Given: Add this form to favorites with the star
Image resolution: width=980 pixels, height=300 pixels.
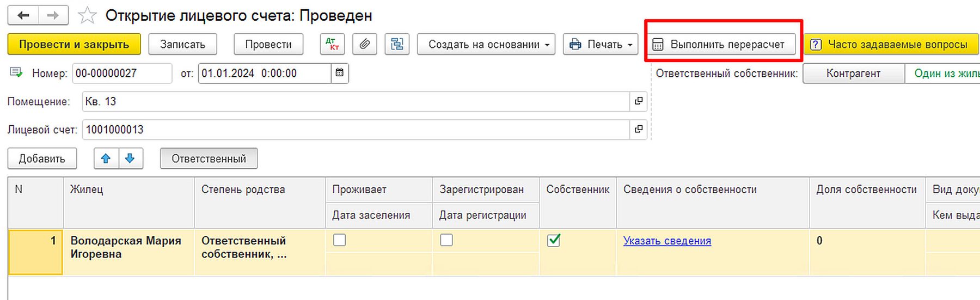Looking at the screenshot, I should tap(87, 16).
